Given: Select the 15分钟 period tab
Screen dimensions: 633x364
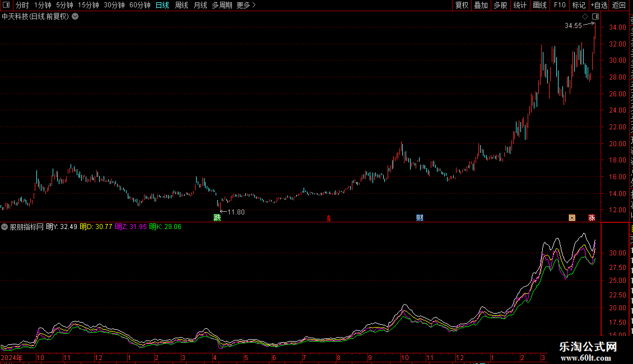Looking at the screenshot, I should 88,5.
